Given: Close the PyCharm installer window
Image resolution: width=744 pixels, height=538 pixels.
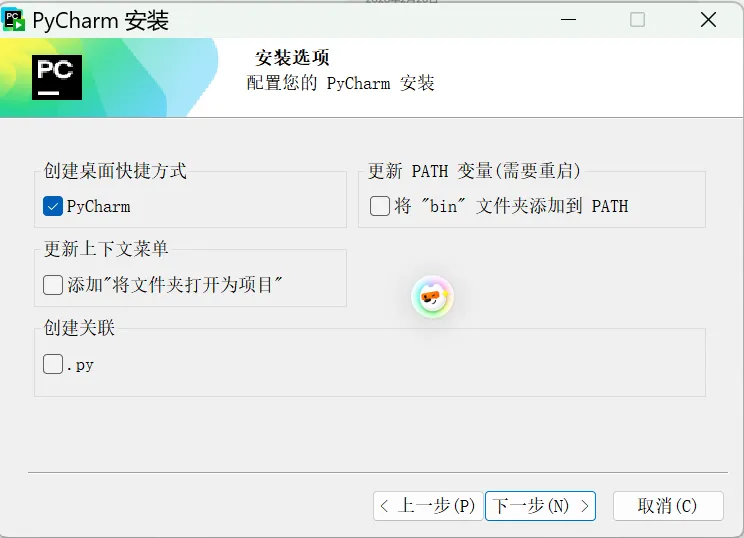Looking at the screenshot, I should pos(708,19).
